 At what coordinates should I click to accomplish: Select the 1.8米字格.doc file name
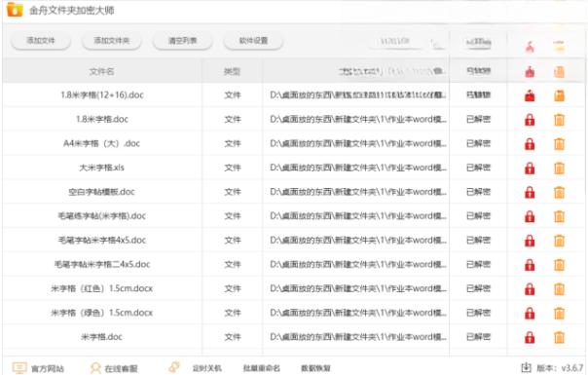pos(102,120)
